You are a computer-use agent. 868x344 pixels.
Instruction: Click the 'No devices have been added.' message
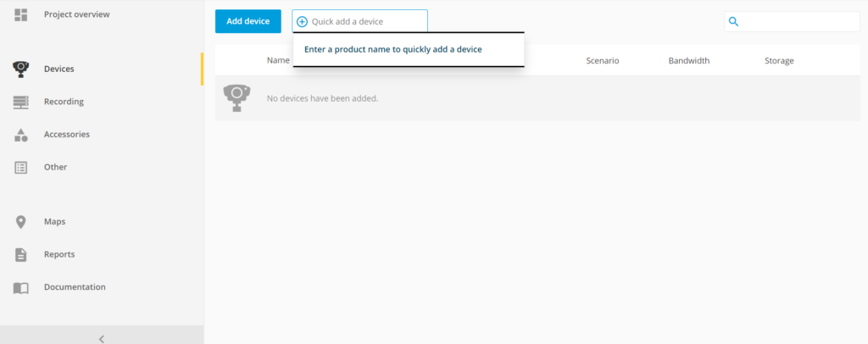(322, 98)
